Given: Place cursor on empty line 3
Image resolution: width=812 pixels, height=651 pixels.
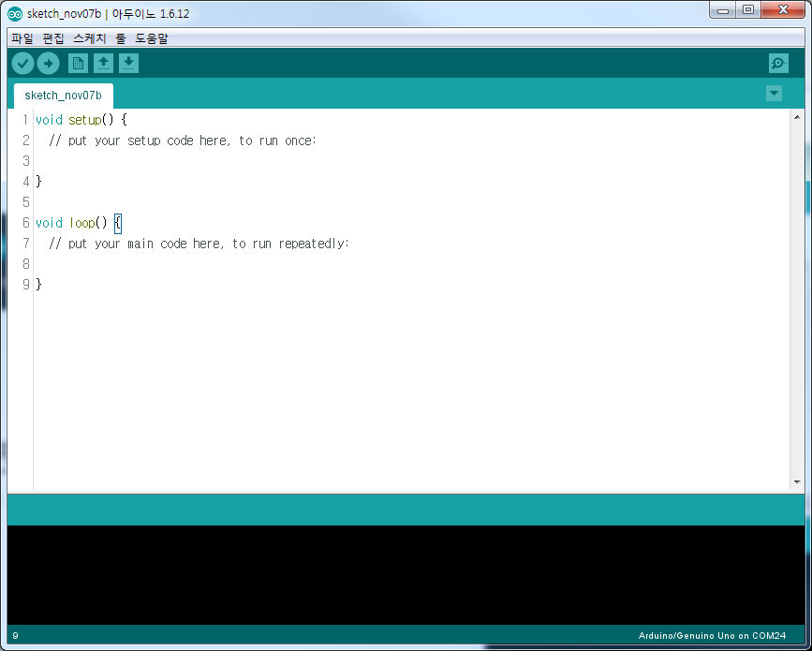Looking at the screenshot, I should pyautogui.click(x=187, y=161).
